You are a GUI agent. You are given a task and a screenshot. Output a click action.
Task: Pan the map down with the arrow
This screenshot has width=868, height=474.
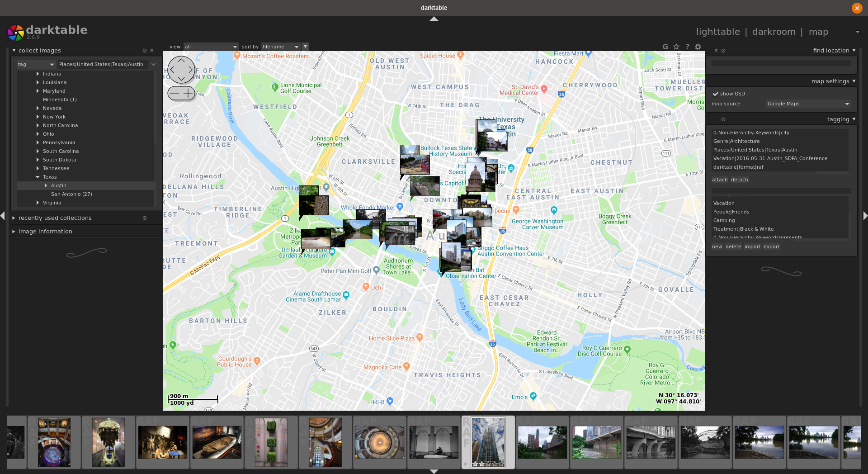point(181,79)
